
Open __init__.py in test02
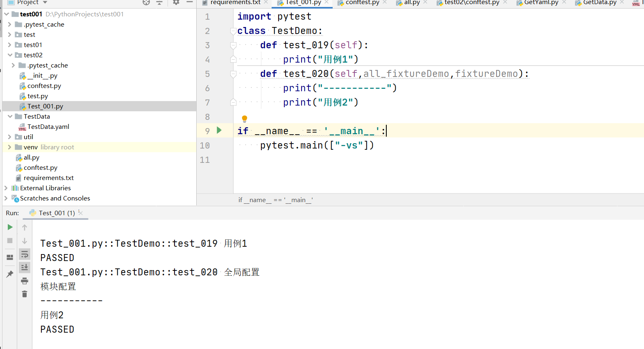pyautogui.click(x=42, y=75)
